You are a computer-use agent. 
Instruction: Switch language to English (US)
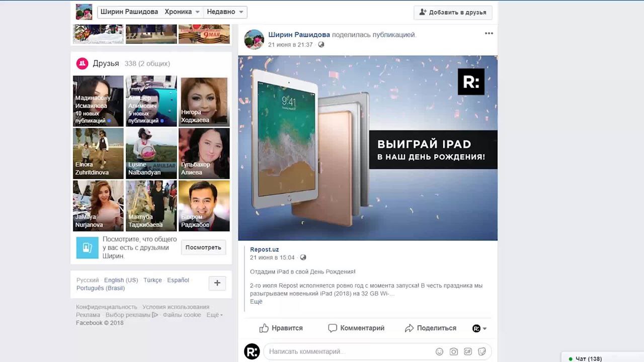click(121, 280)
